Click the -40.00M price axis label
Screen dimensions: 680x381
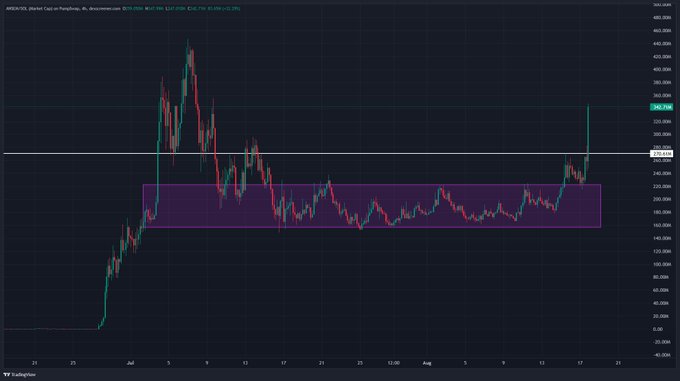[661, 355]
